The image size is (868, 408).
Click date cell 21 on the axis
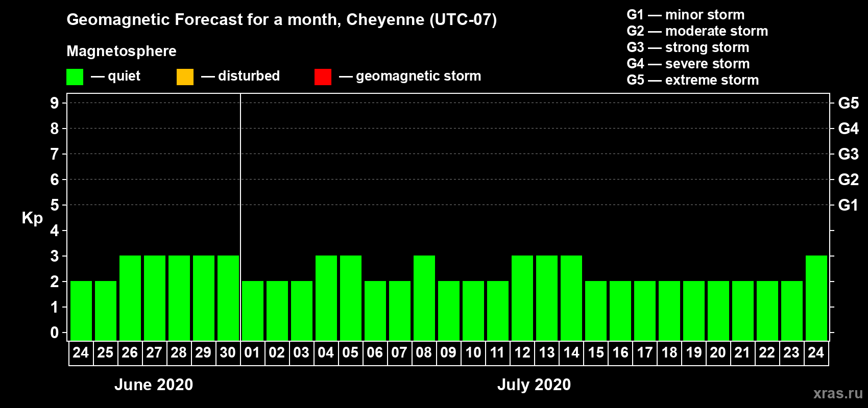pyautogui.click(x=743, y=353)
